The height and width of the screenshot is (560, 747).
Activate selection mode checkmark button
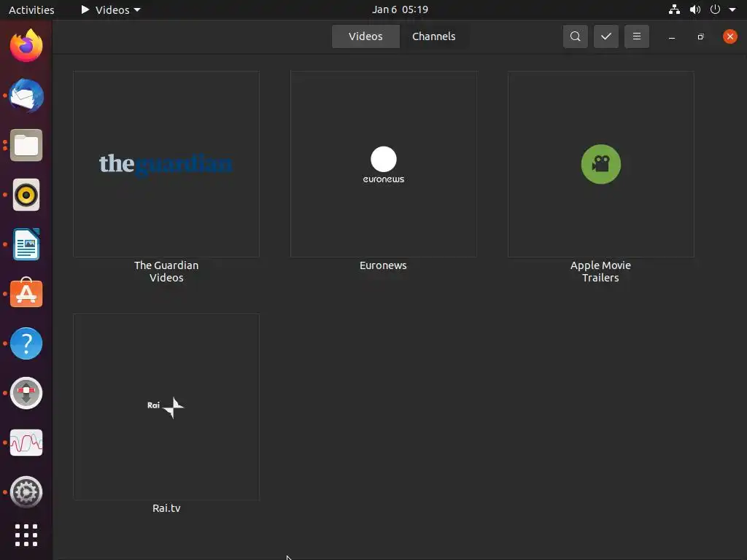606,36
